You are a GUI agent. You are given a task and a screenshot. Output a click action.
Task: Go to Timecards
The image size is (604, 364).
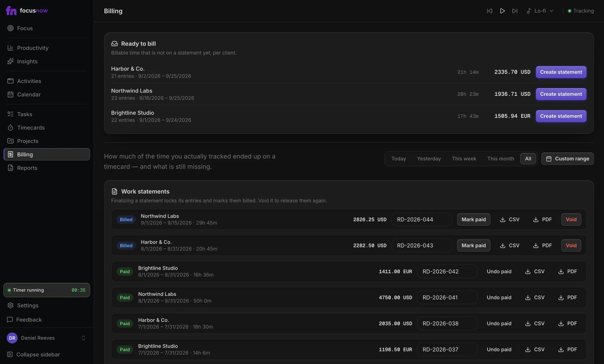47,127
